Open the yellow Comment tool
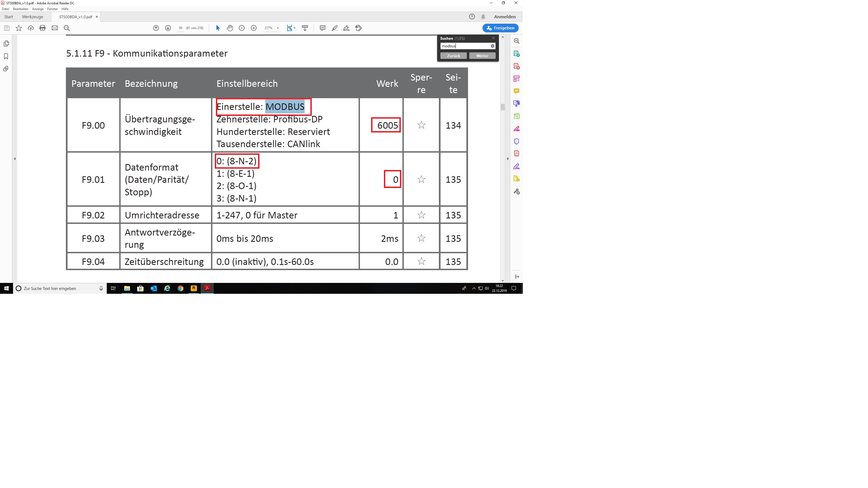868x488 pixels. tap(516, 91)
